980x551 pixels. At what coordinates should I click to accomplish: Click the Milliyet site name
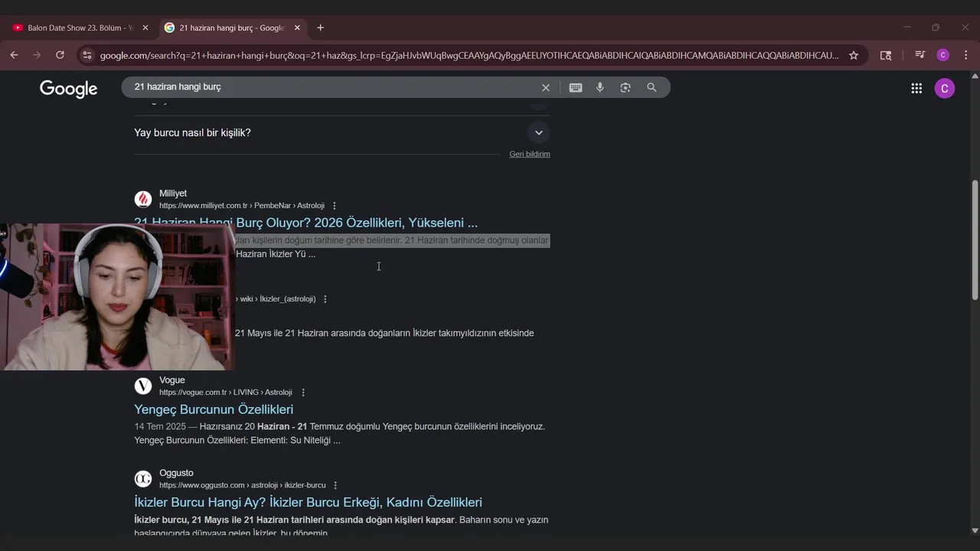coord(173,194)
